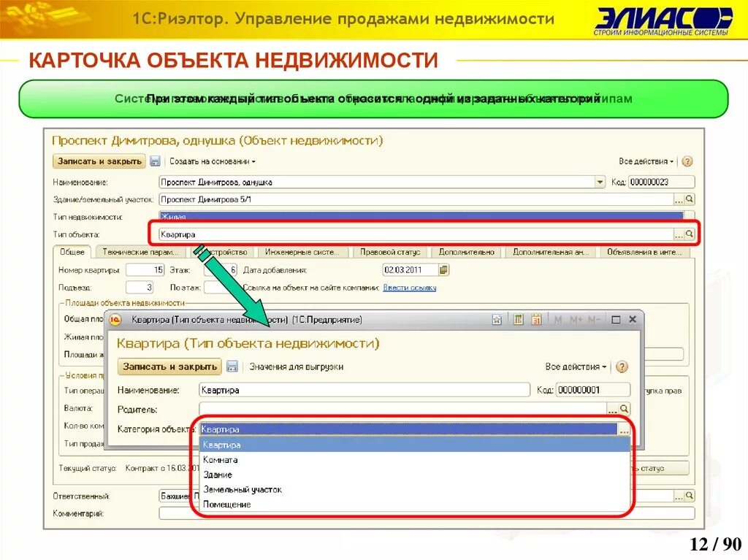
Task: Open calculator icon in Квартира window title
Action: pyautogui.click(x=519, y=320)
